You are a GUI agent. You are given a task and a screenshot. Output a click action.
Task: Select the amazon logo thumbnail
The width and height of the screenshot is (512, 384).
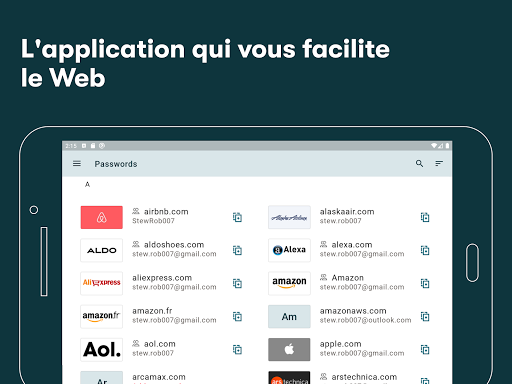click(x=289, y=283)
